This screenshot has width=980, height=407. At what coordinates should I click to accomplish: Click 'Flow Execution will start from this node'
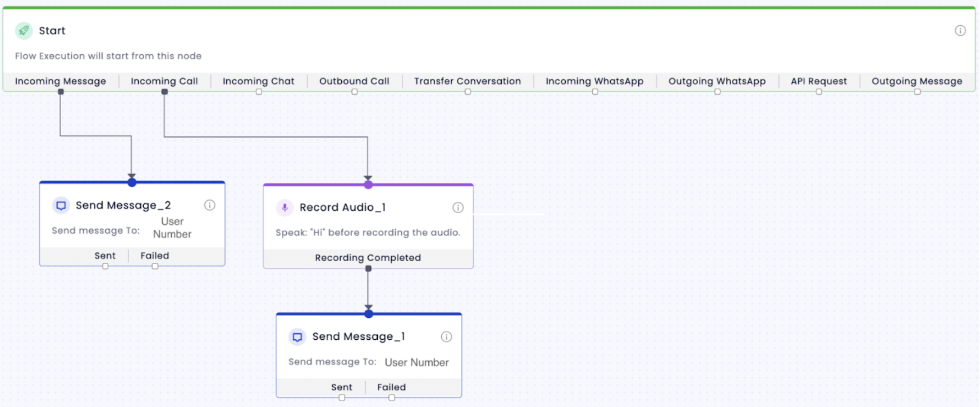click(108, 56)
